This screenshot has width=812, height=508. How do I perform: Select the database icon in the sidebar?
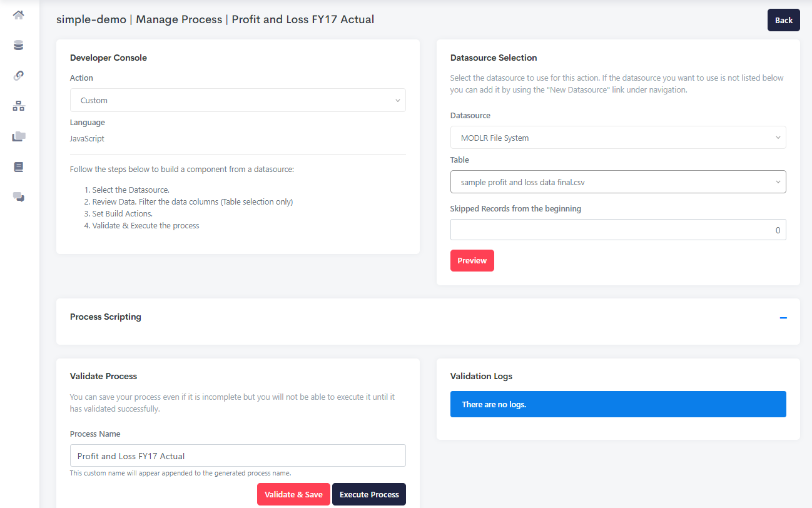click(18, 45)
